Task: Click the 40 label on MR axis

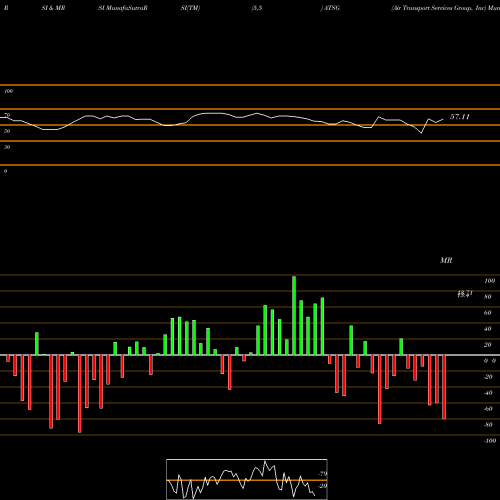Action: point(488,329)
